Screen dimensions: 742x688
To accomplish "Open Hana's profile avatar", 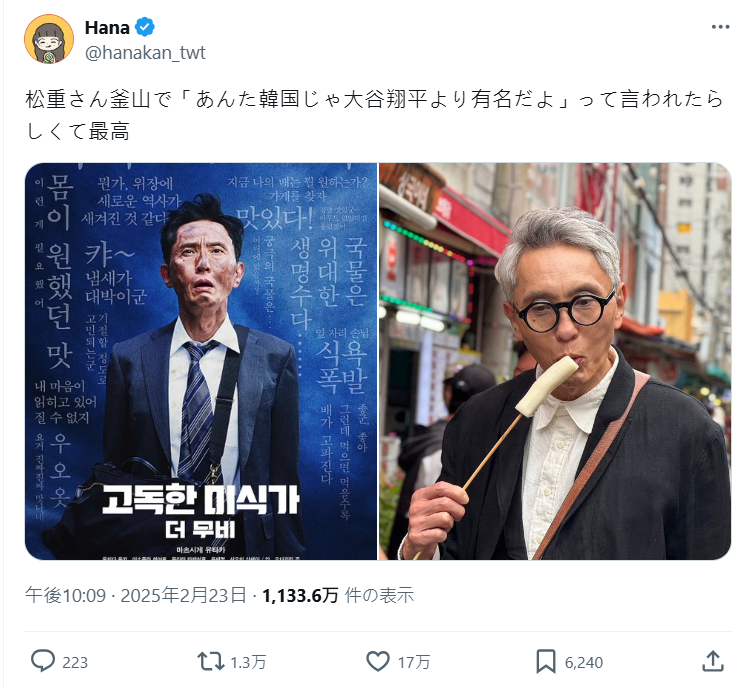I will 49,39.
